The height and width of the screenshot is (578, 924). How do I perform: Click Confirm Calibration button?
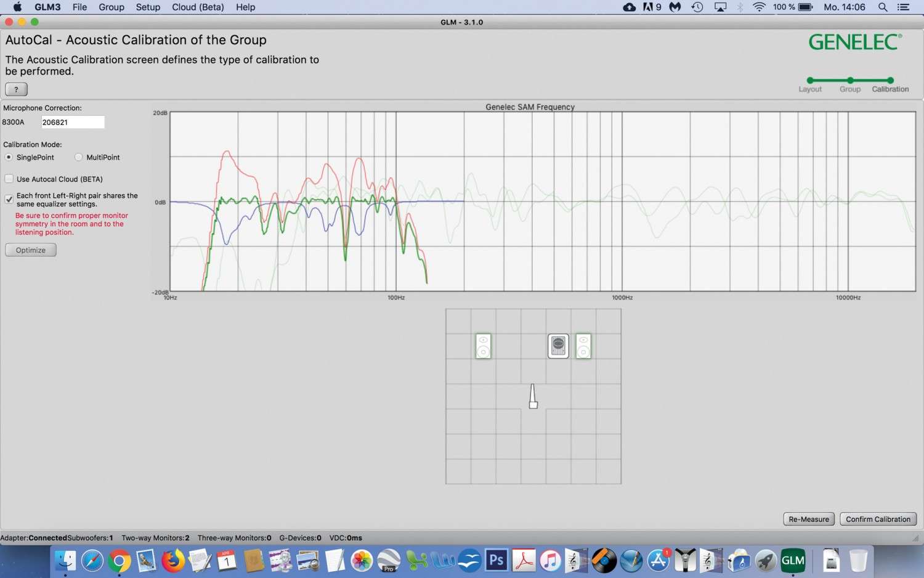tap(878, 519)
